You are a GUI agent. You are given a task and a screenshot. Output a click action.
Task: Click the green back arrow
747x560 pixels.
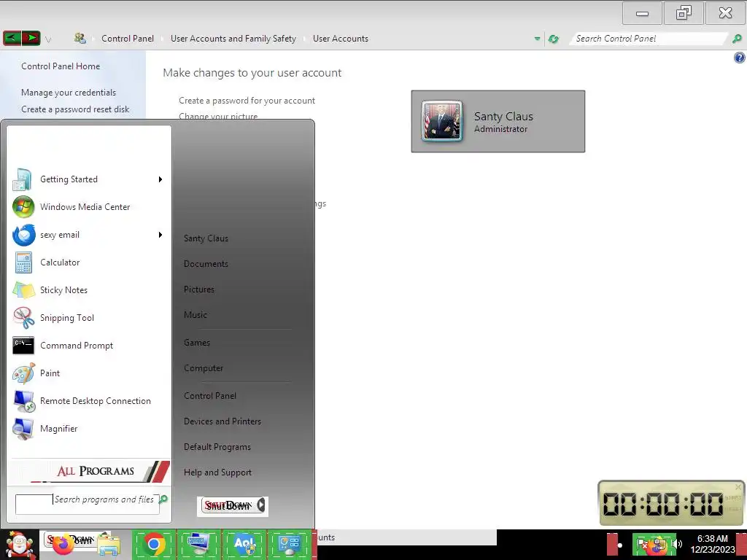[x=12, y=38]
